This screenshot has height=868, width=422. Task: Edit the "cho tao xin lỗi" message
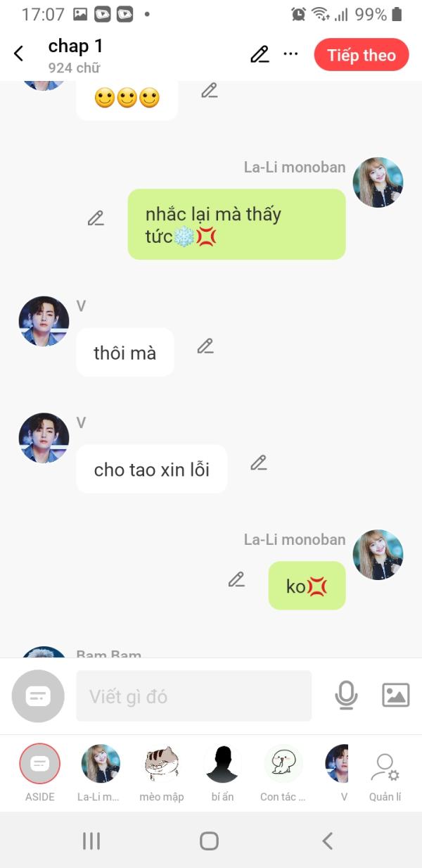click(x=259, y=463)
